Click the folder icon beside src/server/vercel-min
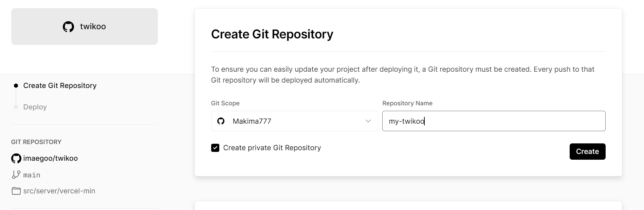 [x=16, y=191]
